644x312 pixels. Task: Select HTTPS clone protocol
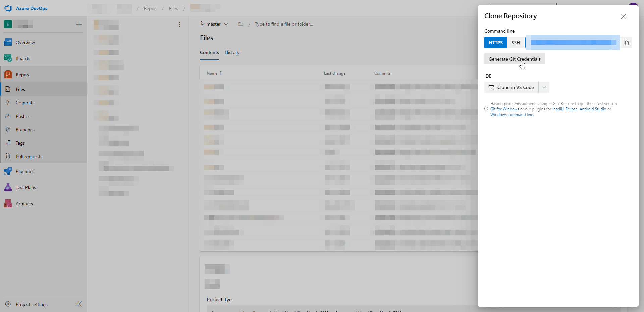[496, 43]
